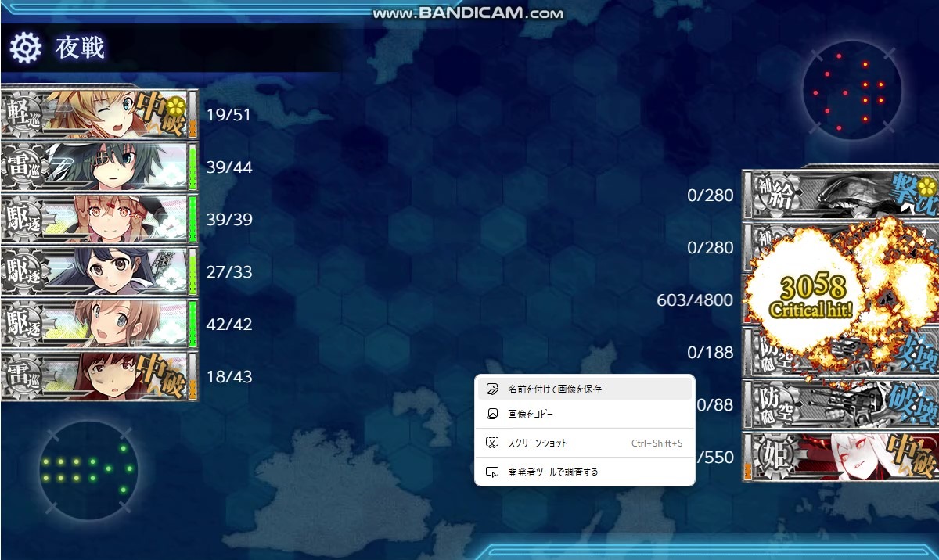The image size is (939, 560).
Task: Click the 0/188 enemy HP value
Action: 711,353
